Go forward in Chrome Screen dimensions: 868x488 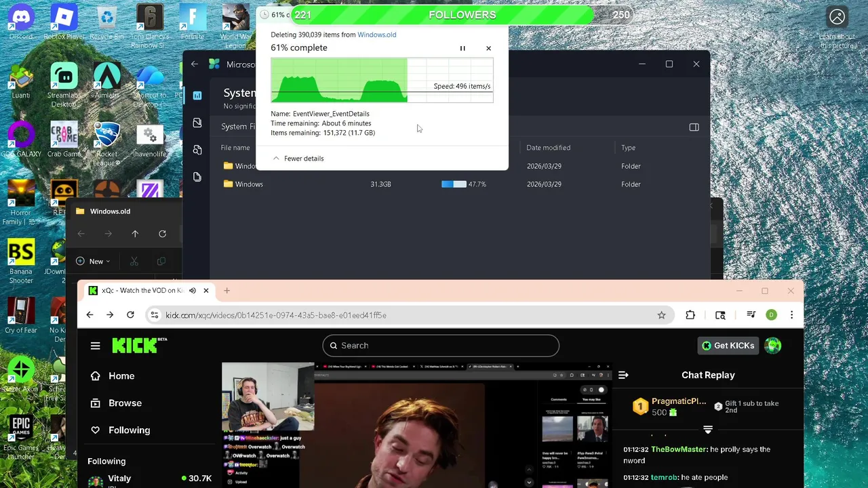[110, 315]
